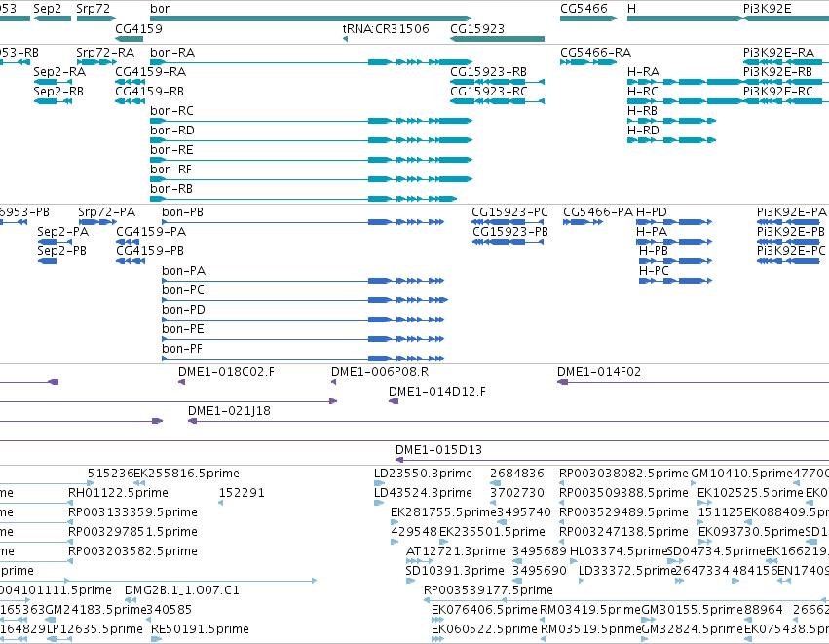Screen dimensions: 829x644
Task: Click feature DMG2B.1_1.007.C1
Action: pyautogui.click(x=131, y=600)
